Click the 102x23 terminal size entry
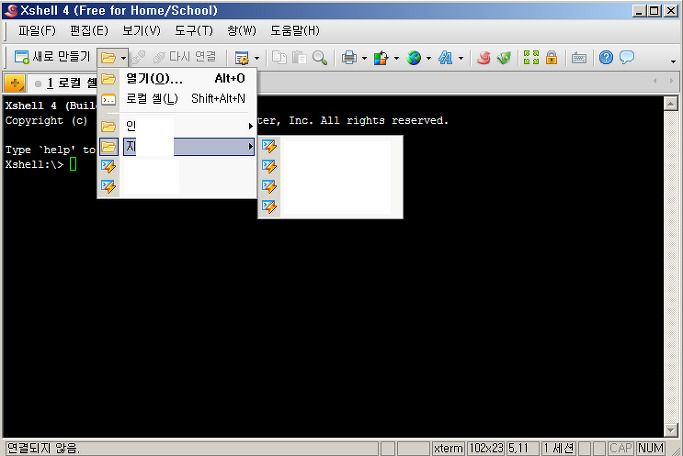 486,448
